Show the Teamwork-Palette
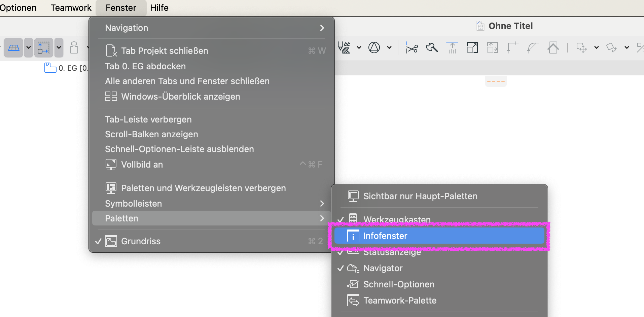The image size is (644, 317). (x=439, y=301)
